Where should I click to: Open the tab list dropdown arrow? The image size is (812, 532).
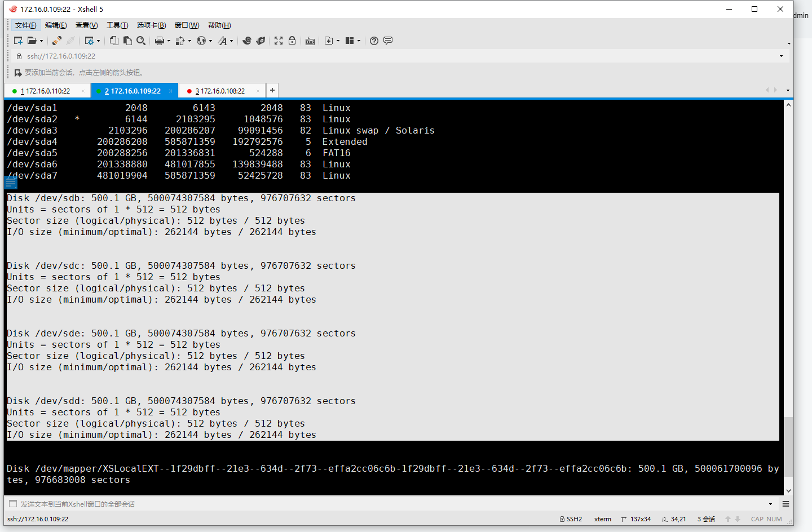point(788,90)
